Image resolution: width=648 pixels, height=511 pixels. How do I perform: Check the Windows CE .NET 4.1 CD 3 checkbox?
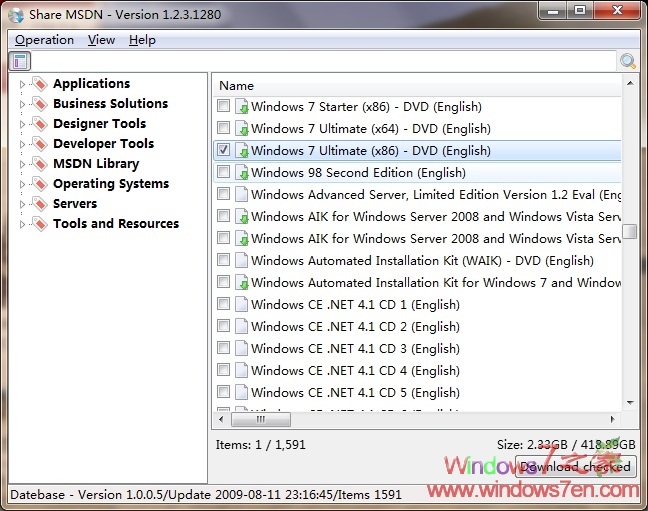point(224,348)
